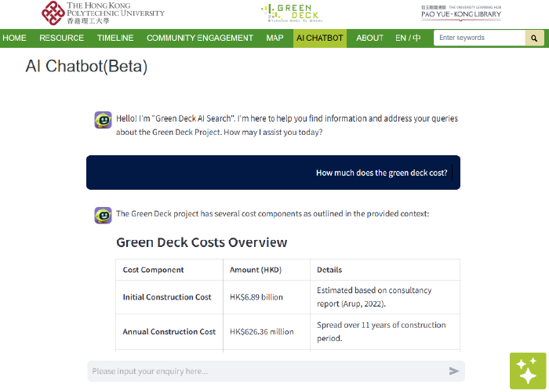Click the Initial Construction Cost table row
This screenshot has width=549, height=392.
click(x=288, y=297)
